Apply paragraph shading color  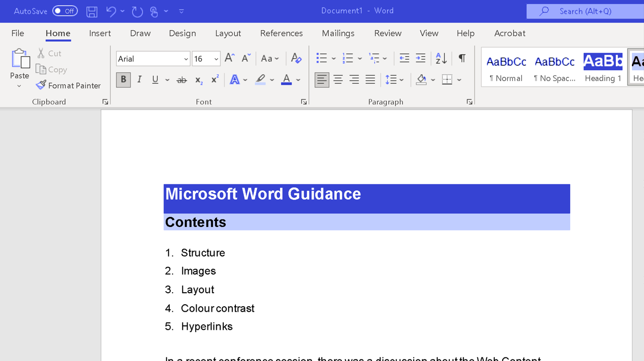(x=421, y=80)
